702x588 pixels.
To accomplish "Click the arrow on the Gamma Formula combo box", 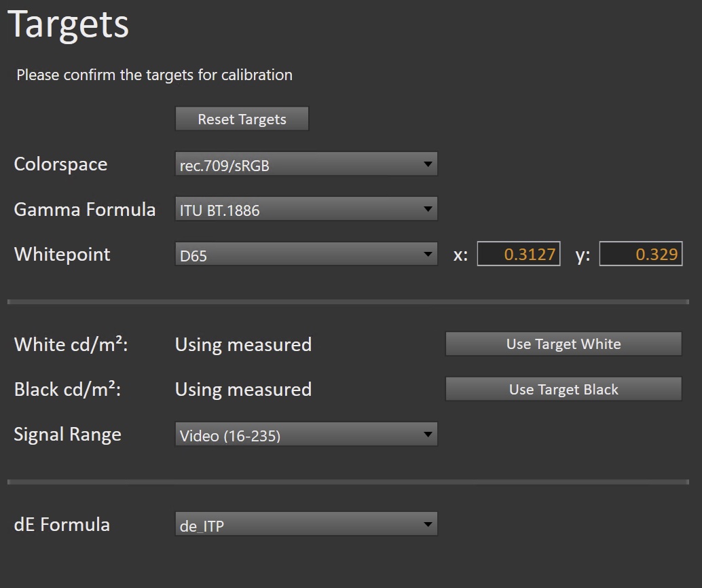I will coord(428,209).
